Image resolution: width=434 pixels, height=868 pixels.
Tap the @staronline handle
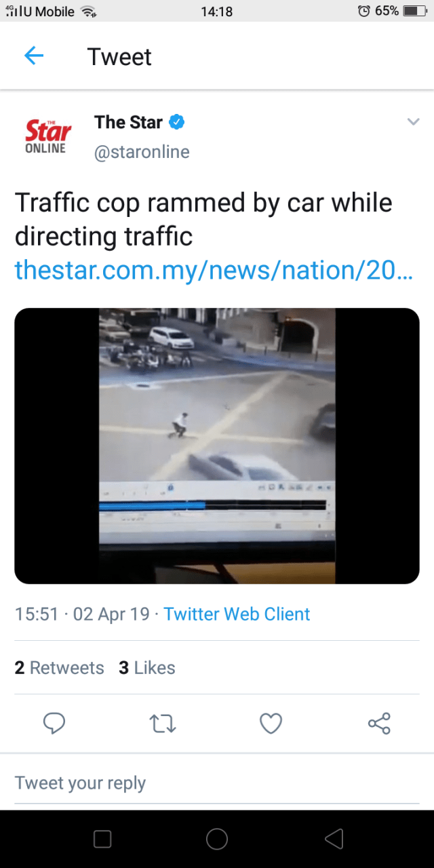142,152
